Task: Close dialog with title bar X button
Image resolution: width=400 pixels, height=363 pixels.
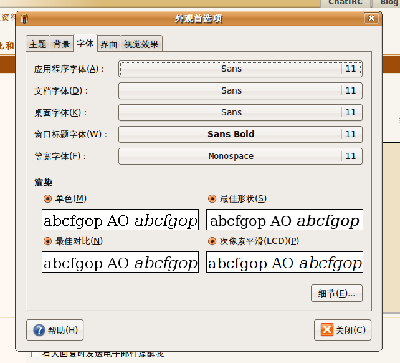Action: [371, 18]
